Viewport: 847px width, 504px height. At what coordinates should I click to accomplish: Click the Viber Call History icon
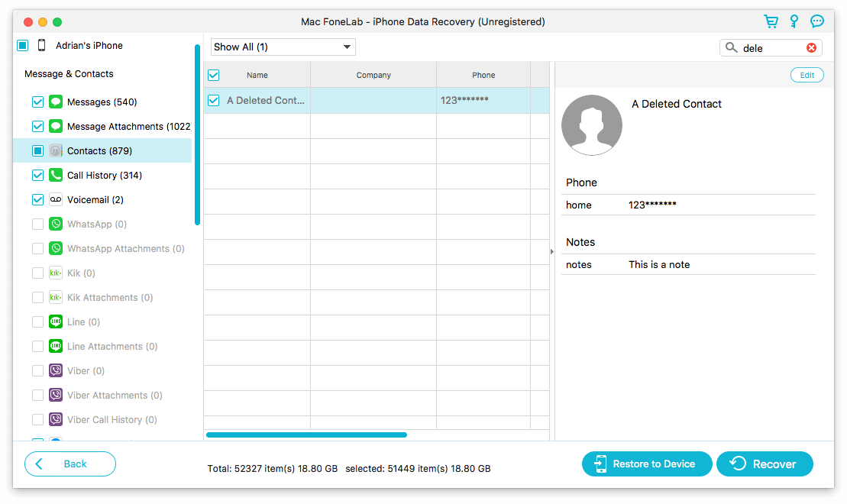click(x=56, y=419)
